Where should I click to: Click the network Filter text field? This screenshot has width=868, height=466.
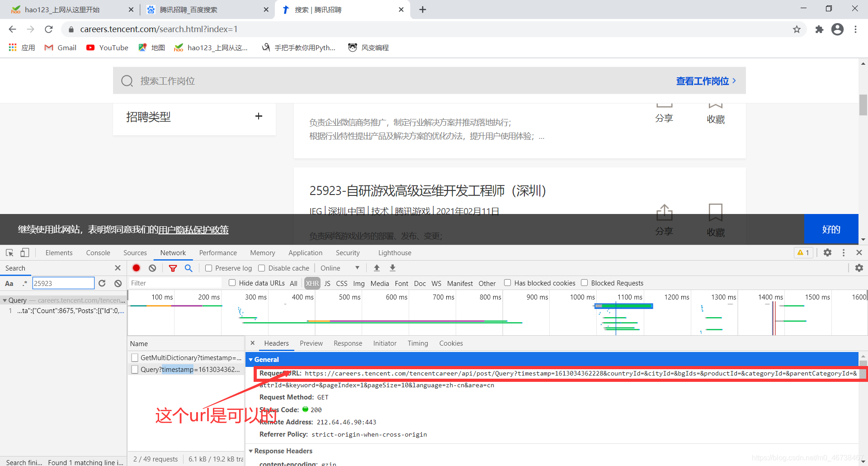click(175, 283)
